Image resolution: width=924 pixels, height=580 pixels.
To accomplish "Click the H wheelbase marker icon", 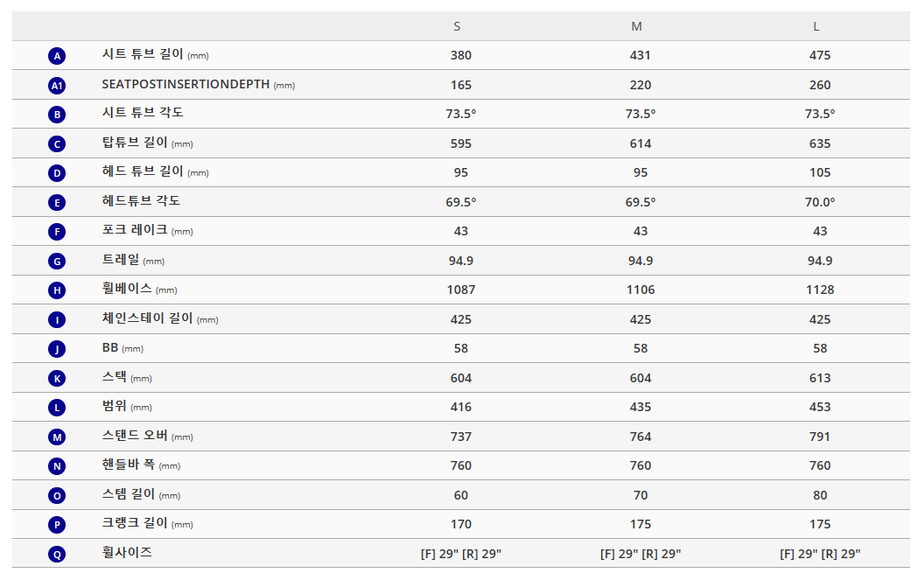I will coord(57,290).
